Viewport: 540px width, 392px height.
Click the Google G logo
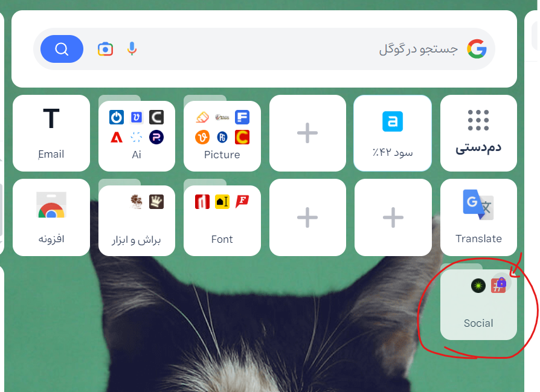[477, 49]
